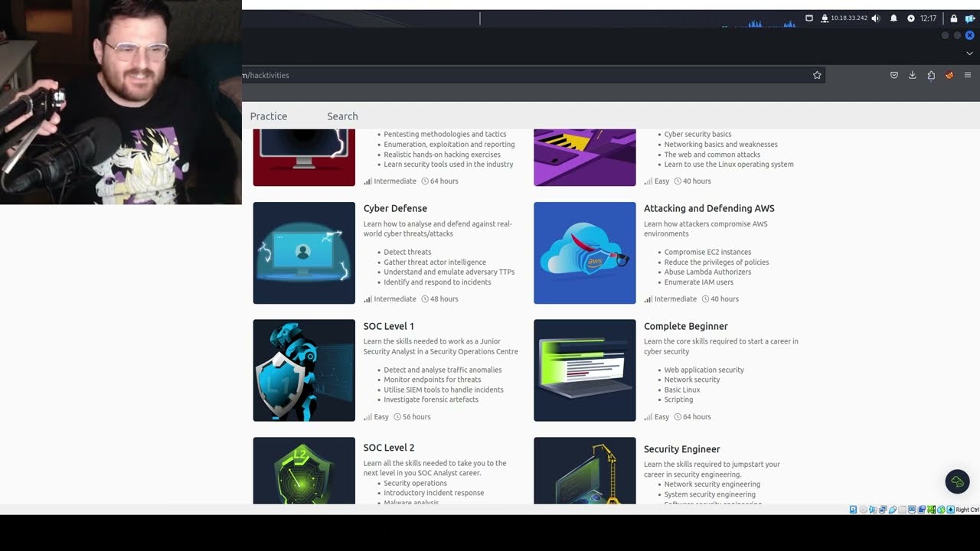Click the Complete Beginner laptop thumbnail
This screenshot has width=980, height=551.
click(585, 370)
